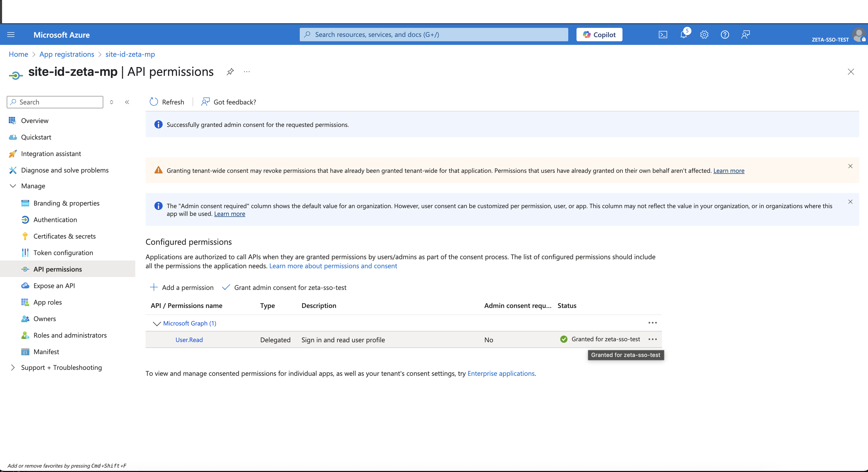Click the feedback icon in the top bar

pos(745,34)
